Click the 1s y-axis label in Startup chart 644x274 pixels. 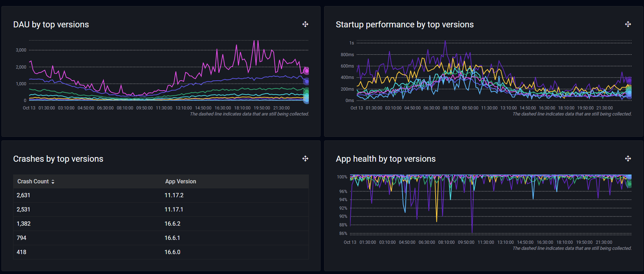pyautogui.click(x=351, y=43)
